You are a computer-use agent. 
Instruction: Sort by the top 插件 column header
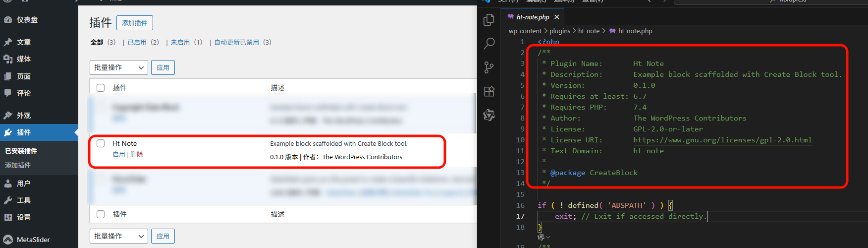click(x=119, y=88)
